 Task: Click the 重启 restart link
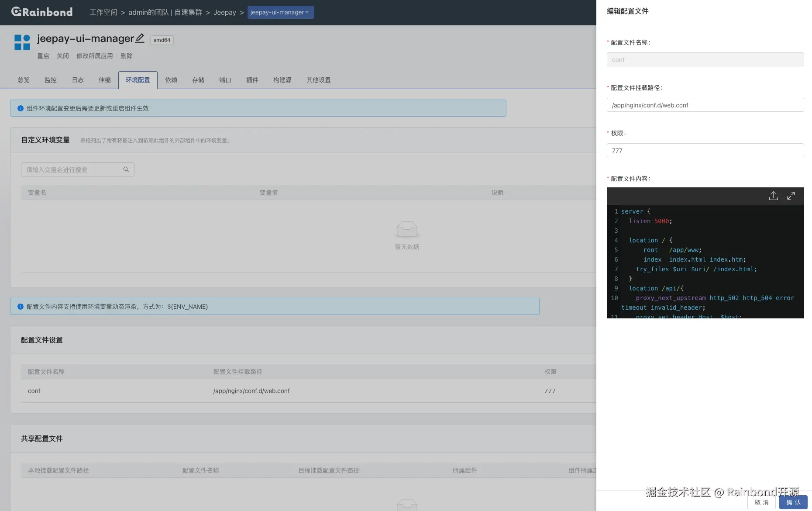(43, 56)
